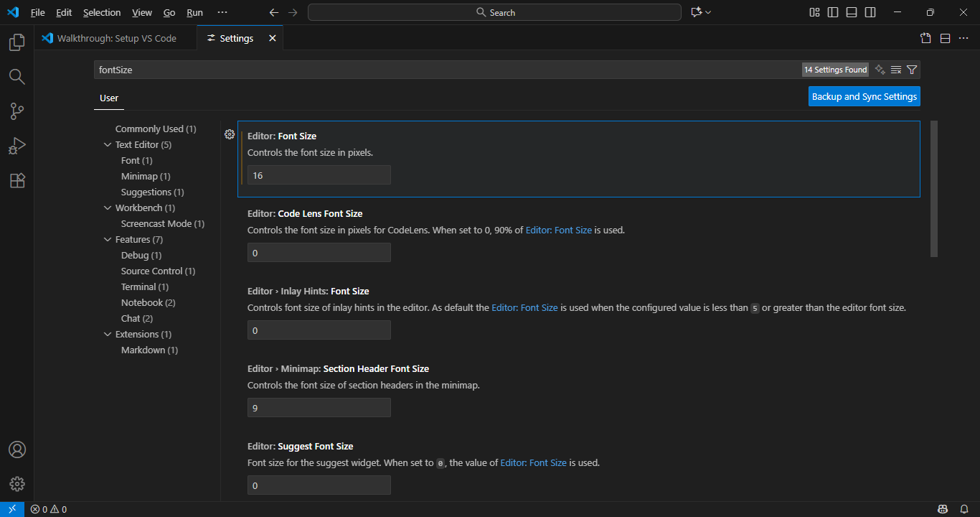Follow Editor: Font Size link under Code Lens

[558, 230]
